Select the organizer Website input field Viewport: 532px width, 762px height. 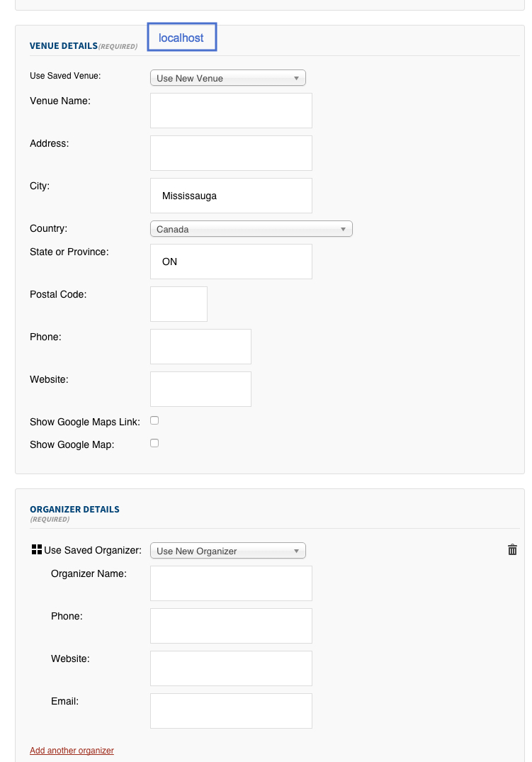[x=231, y=668]
